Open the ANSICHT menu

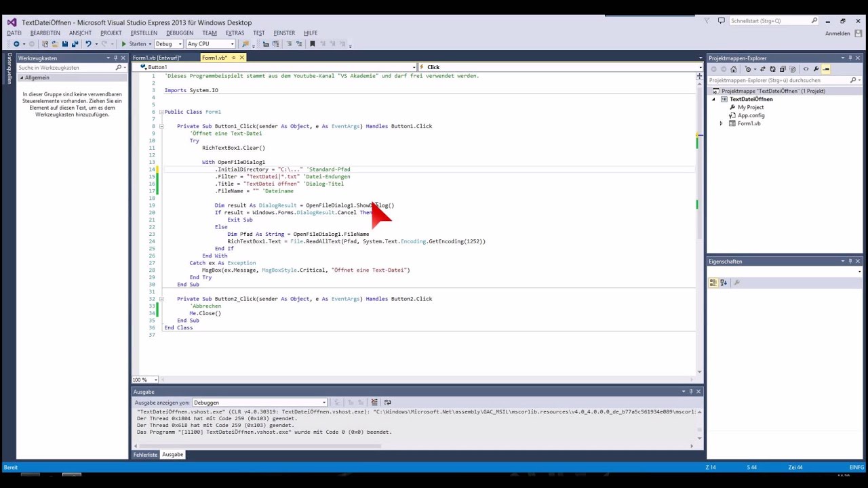pos(80,33)
